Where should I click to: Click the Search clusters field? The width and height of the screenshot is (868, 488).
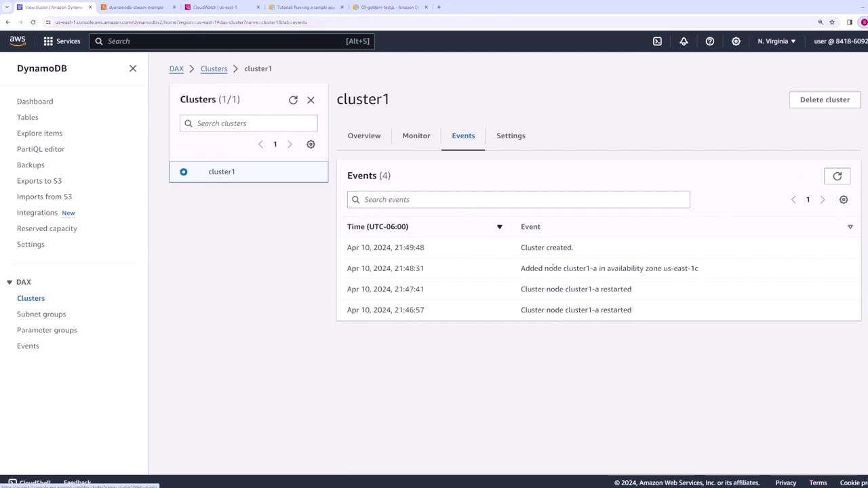[248, 123]
